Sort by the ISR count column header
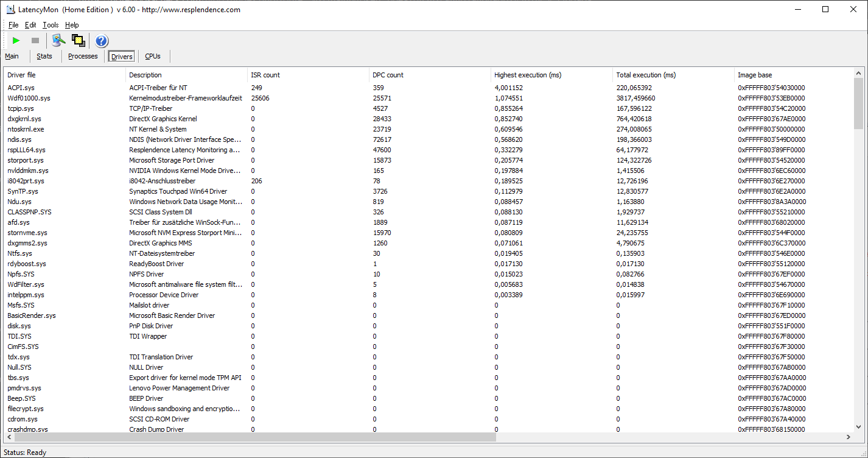The width and height of the screenshot is (868, 458). (309, 75)
